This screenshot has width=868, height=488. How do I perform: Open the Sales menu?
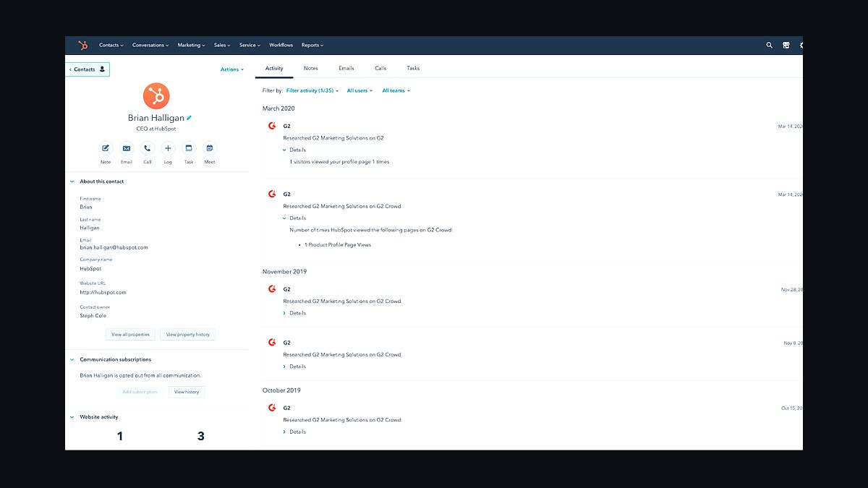point(222,45)
